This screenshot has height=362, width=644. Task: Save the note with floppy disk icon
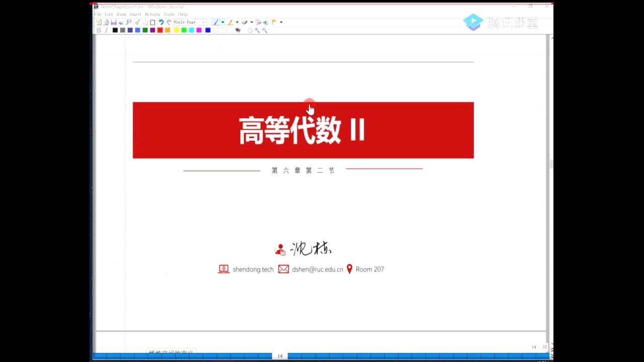click(114, 22)
